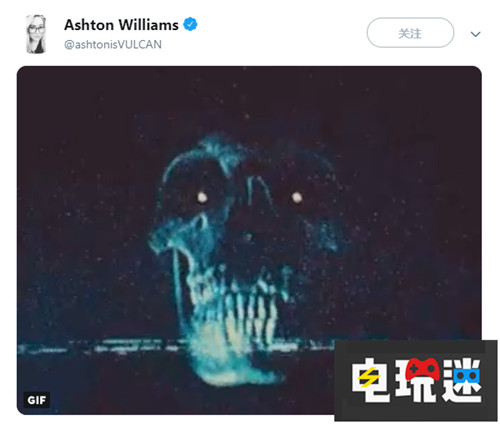The width and height of the screenshot is (500, 424).
Task: Click the blue verified badge icon
Action: [x=190, y=24]
